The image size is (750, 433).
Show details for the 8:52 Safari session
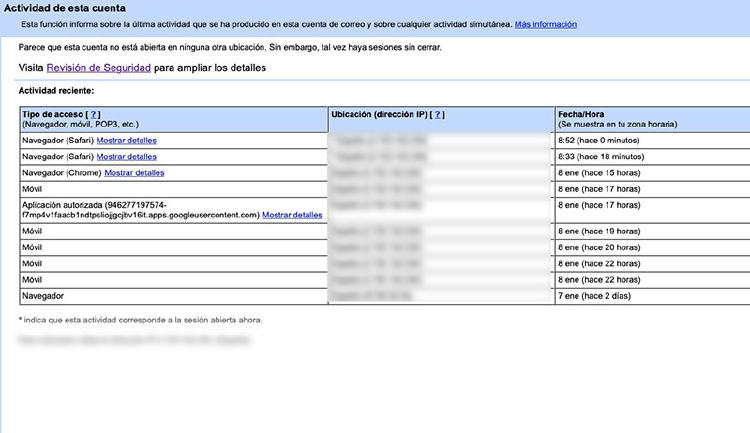point(126,141)
